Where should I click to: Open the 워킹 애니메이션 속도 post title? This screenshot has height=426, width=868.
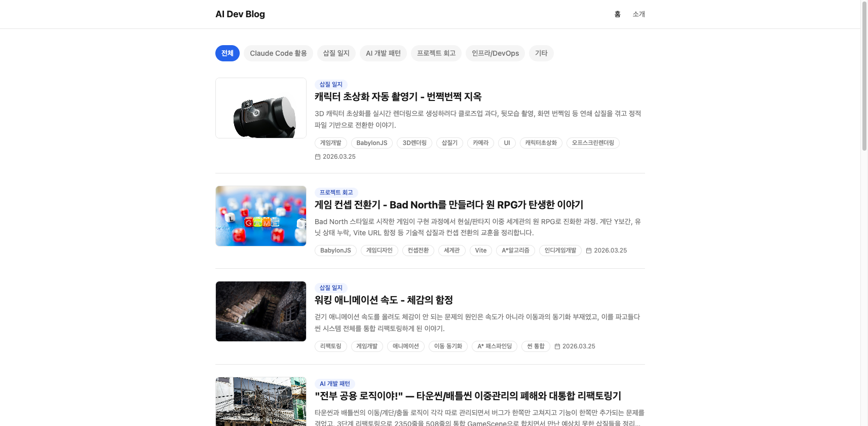[384, 300]
